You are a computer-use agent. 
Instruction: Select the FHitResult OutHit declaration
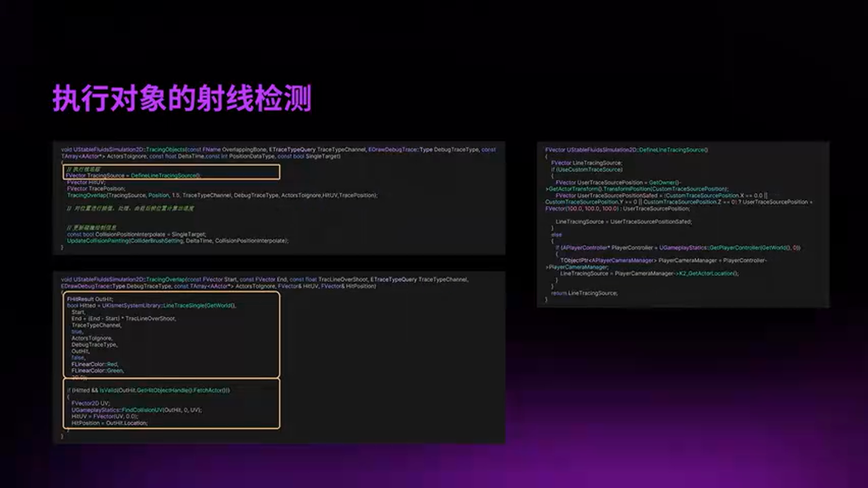(x=90, y=298)
